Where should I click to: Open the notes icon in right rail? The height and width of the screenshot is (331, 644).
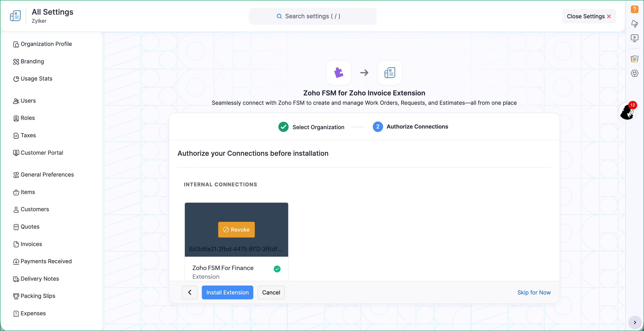click(634, 59)
